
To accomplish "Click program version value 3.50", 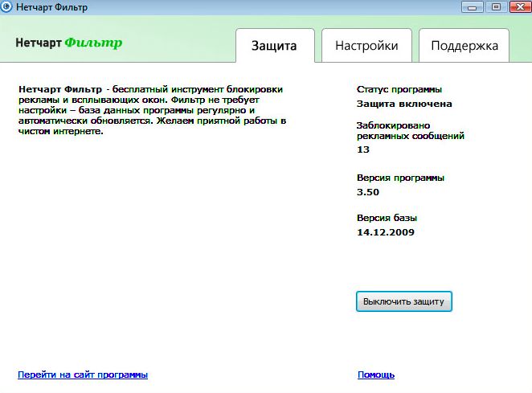I will click(368, 192).
